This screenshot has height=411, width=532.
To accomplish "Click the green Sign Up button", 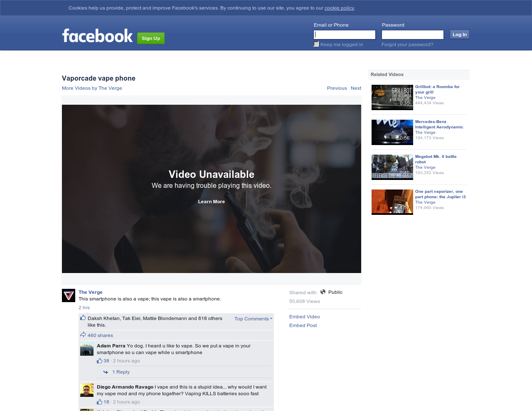I will pos(151,38).
